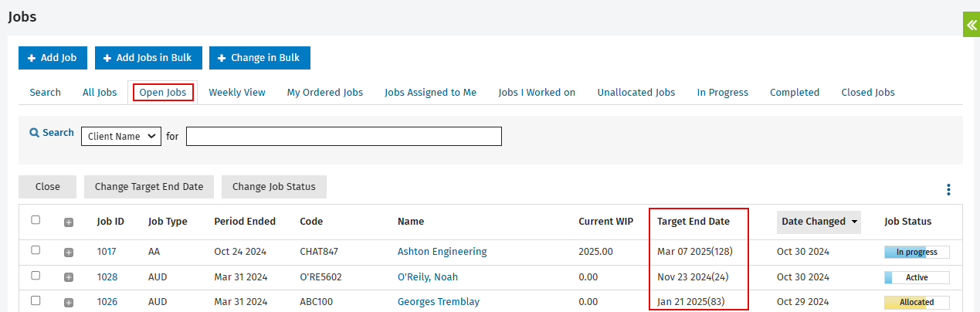Open the Weekly View tab
Viewport: 980px width, 312px height.
click(x=237, y=93)
